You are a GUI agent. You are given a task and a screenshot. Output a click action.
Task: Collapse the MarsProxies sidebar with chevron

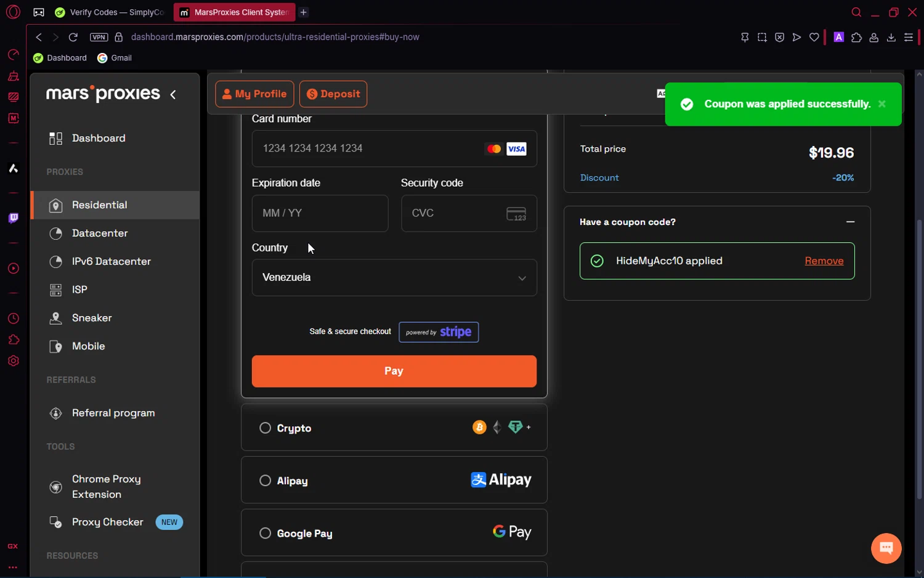click(x=173, y=94)
